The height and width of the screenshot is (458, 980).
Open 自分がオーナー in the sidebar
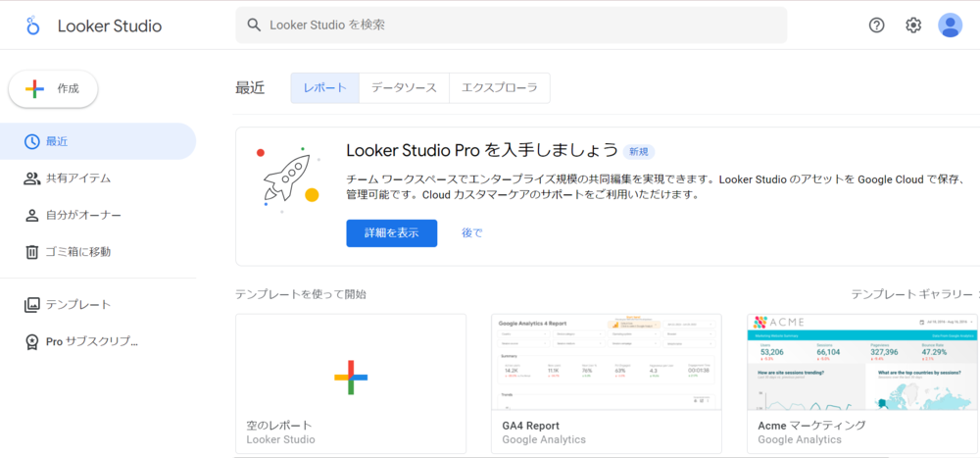click(x=97, y=215)
